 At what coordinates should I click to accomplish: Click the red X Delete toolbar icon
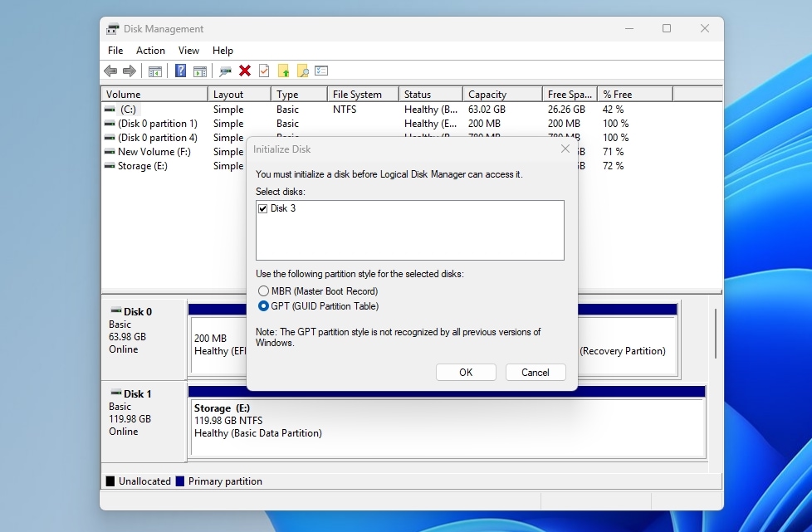(245, 71)
